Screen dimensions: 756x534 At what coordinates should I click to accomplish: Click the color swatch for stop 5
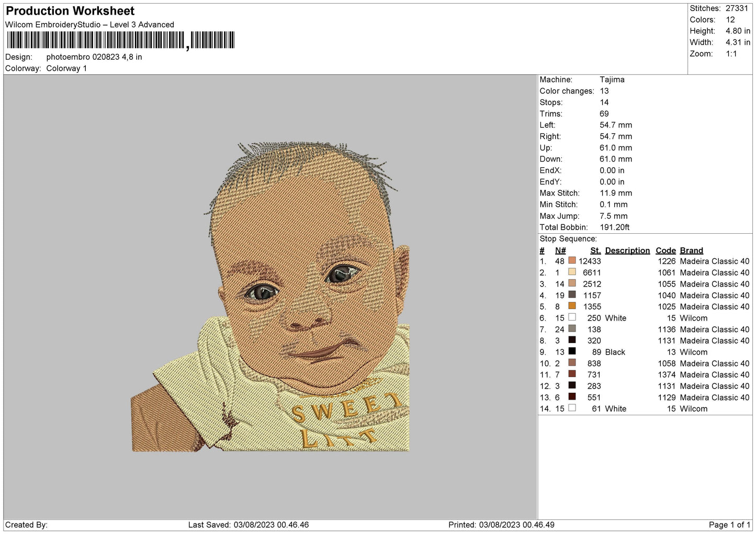click(572, 306)
